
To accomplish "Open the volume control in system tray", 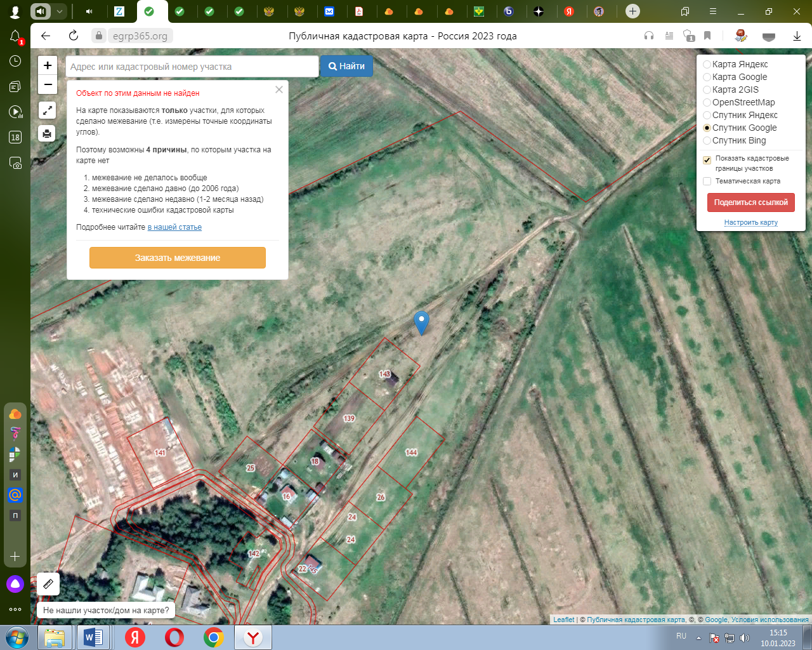I will coord(745,638).
